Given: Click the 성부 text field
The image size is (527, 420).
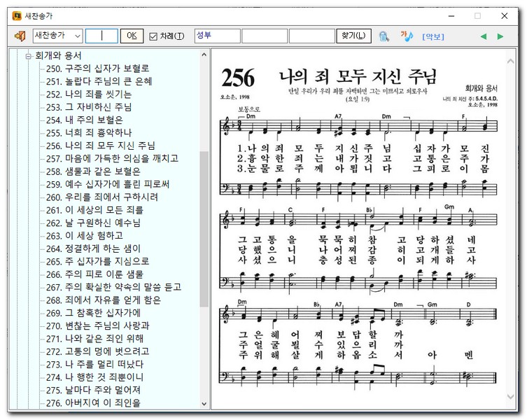Looking at the screenshot, I should (x=217, y=36).
